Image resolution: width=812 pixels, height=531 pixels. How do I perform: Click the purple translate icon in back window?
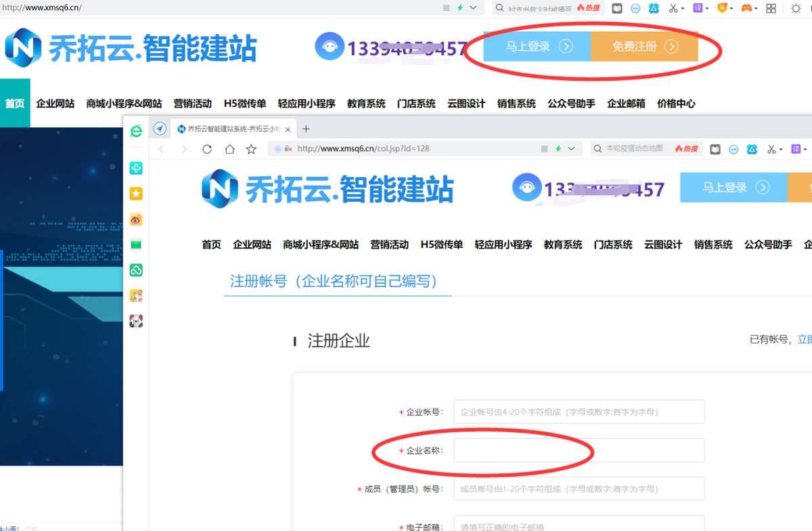click(x=699, y=8)
